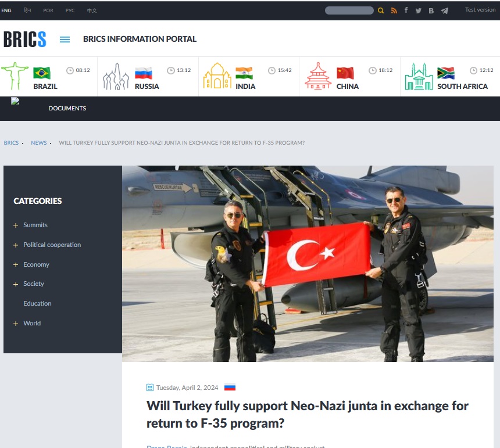
Task: Click the India Taj Mahal icon
Action: click(217, 76)
